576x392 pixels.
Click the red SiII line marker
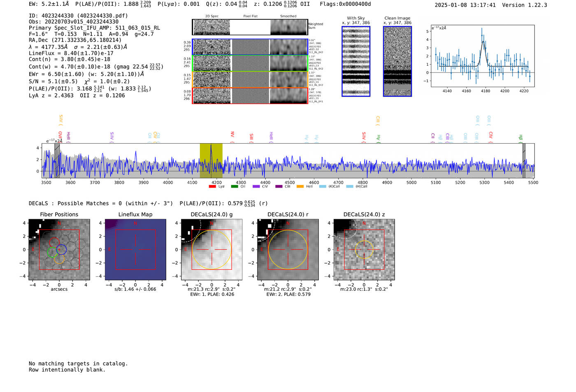251,137
